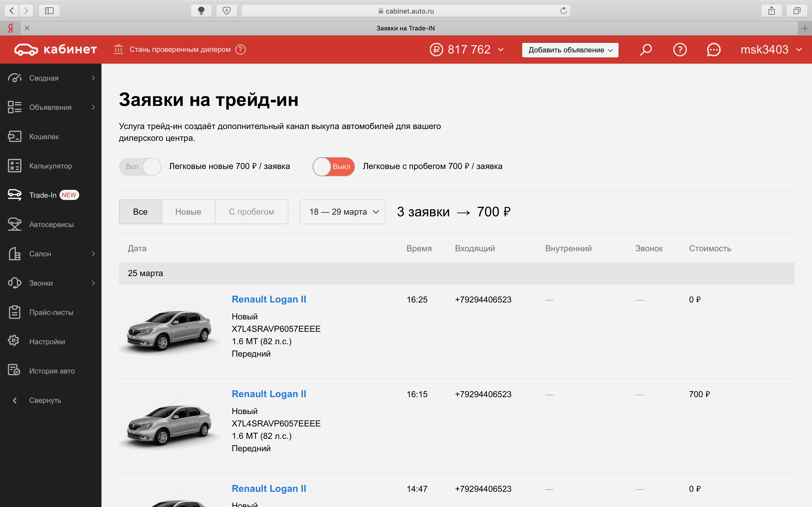The image size is (812, 507).
Task: Open Автосервисы in the sidebar
Action: [51, 224]
